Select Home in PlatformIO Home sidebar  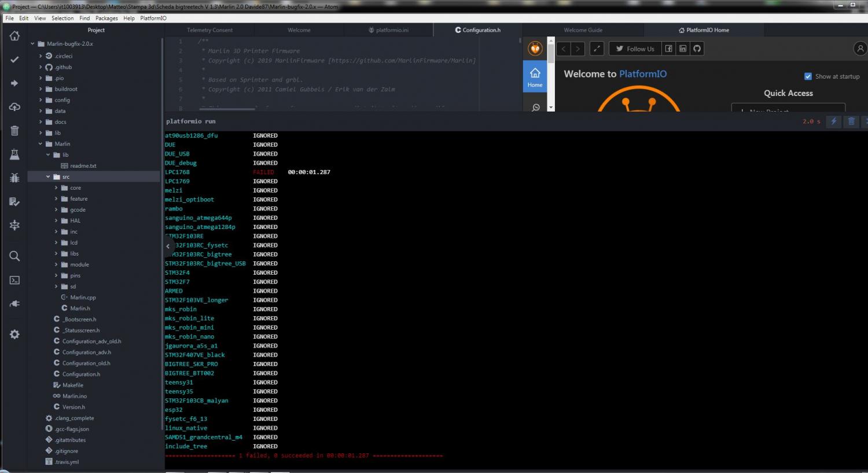click(x=535, y=77)
